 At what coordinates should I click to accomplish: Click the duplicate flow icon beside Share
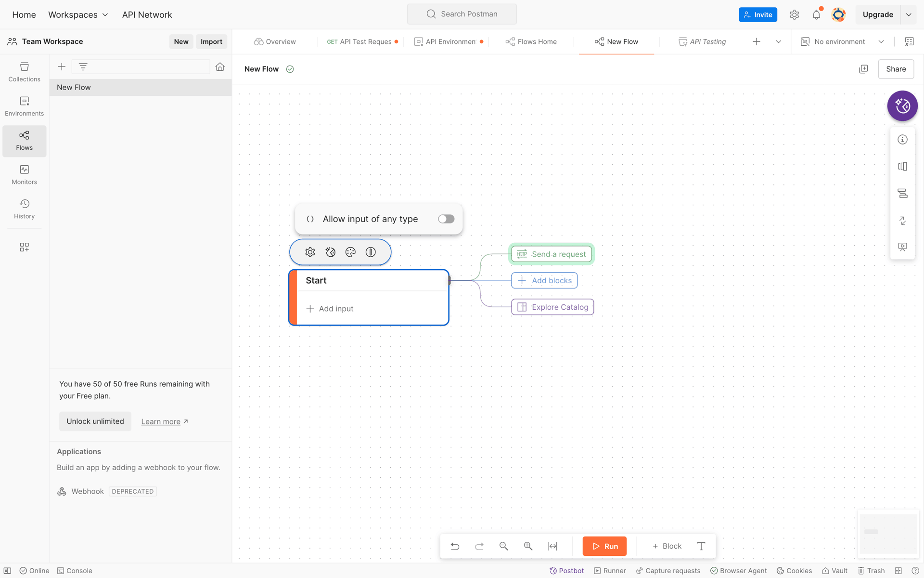[863, 69]
